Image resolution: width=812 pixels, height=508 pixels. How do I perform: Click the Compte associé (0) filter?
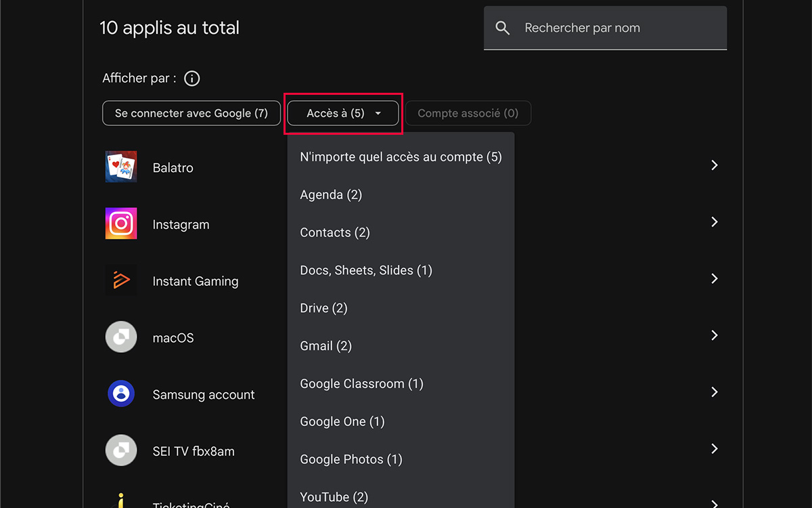click(x=468, y=113)
